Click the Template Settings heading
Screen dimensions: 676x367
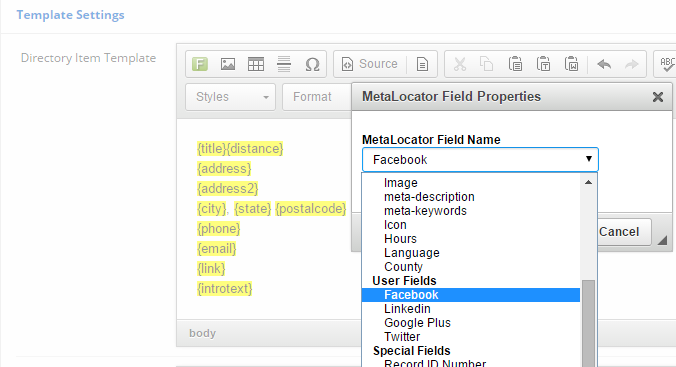70,15
